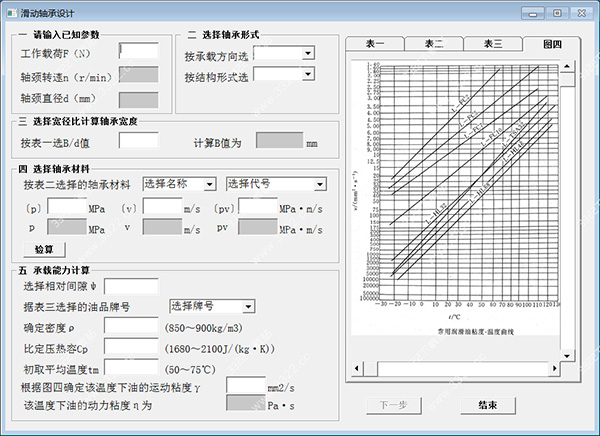Click the label 据表三选择的油品牌号

pos(77,307)
